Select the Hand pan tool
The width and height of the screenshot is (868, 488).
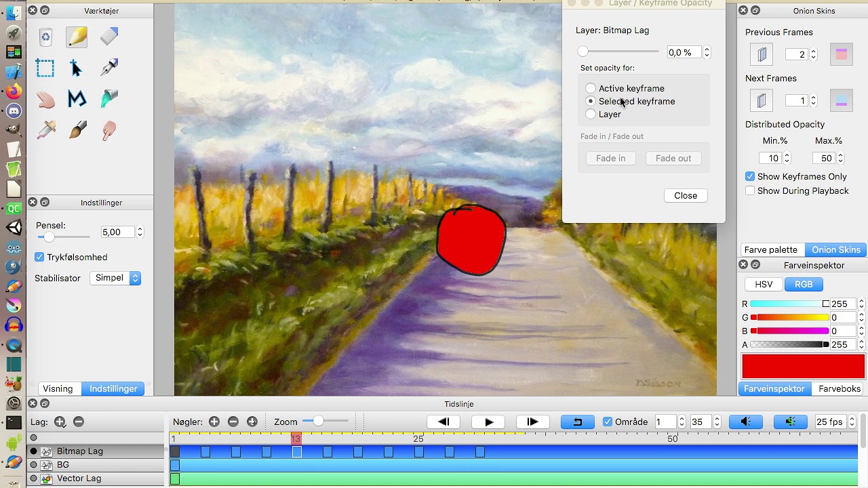click(45, 100)
